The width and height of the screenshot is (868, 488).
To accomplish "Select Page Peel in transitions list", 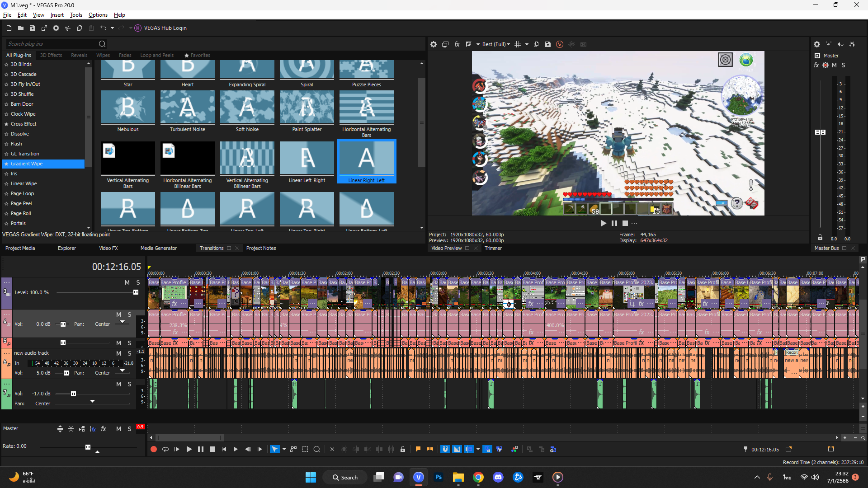I will pyautogui.click(x=21, y=203).
